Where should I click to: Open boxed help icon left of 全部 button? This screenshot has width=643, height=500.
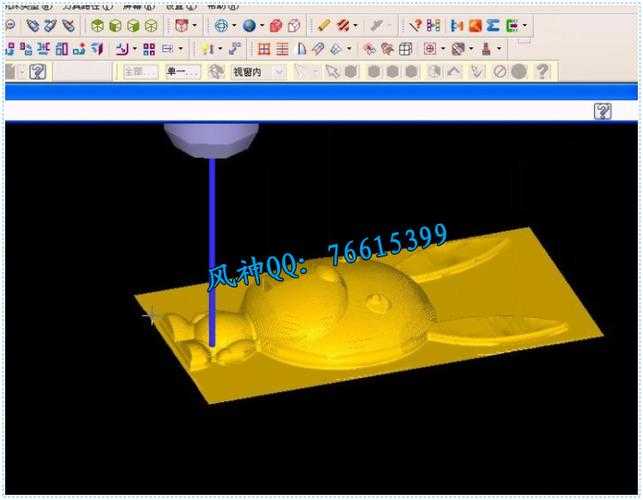38,72
